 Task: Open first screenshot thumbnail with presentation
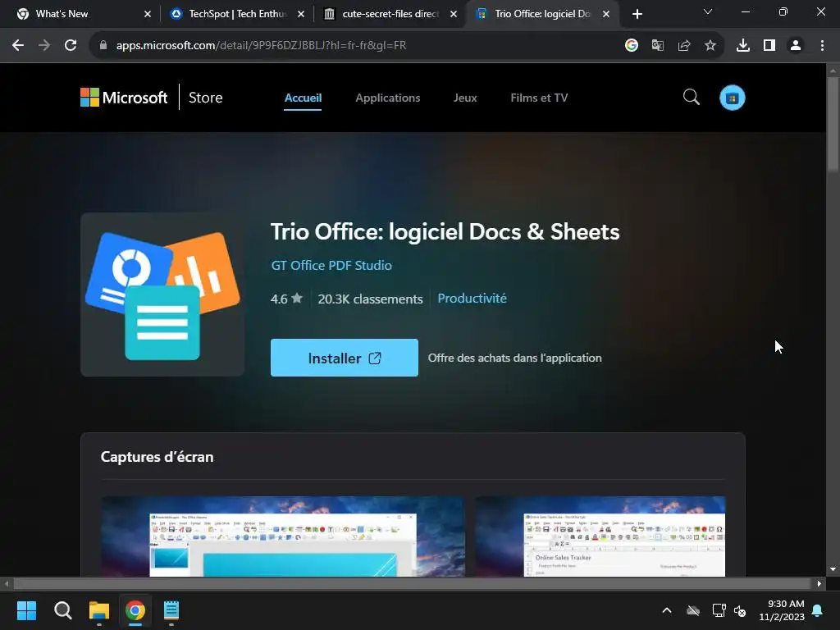tap(283, 536)
